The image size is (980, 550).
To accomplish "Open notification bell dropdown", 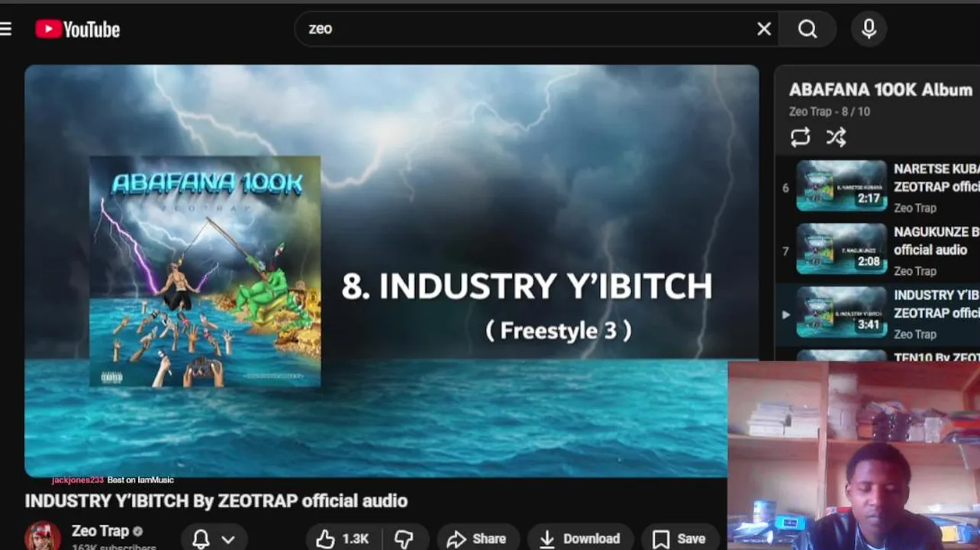I will pos(214,539).
